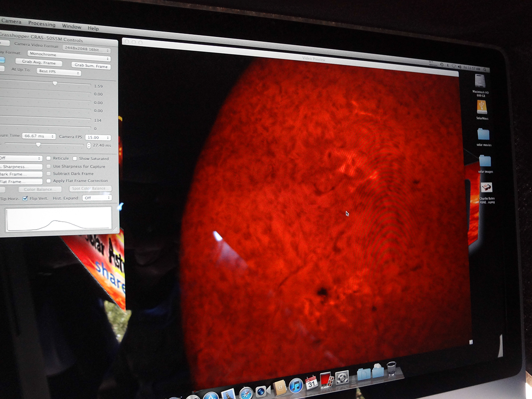The height and width of the screenshot is (399, 532).
Task: Open the Processing menu
Action: pyautogui.click(x=42, y=24)
